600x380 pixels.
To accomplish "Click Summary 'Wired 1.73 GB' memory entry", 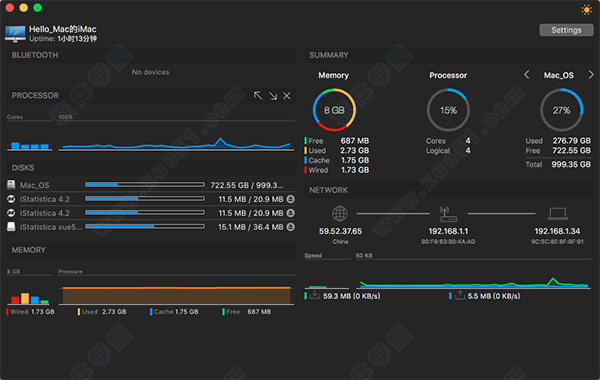I will 337,170.
